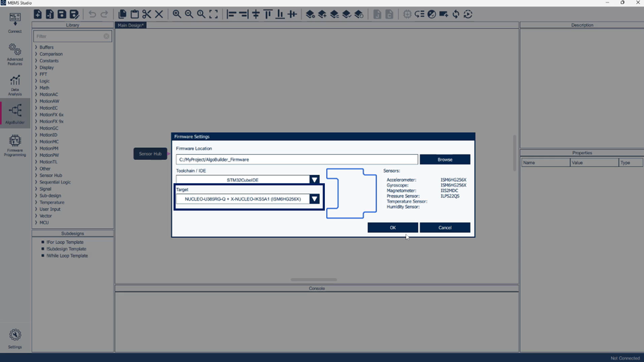
Task: Select AlgoBuilder in sidebar
Action: pyautogui.click(x=15, y=114)
